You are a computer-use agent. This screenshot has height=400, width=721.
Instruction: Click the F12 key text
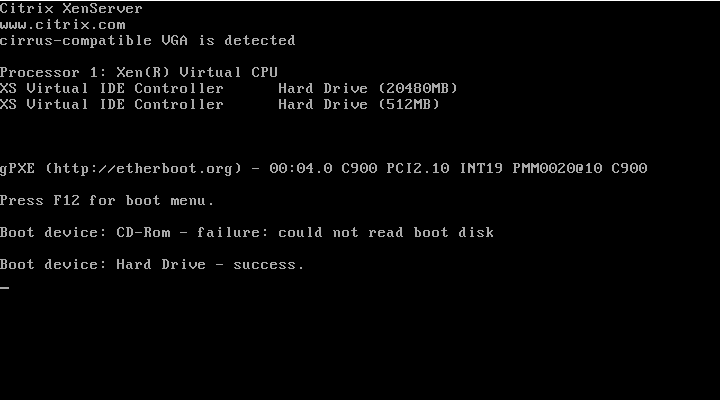(66, 201)
